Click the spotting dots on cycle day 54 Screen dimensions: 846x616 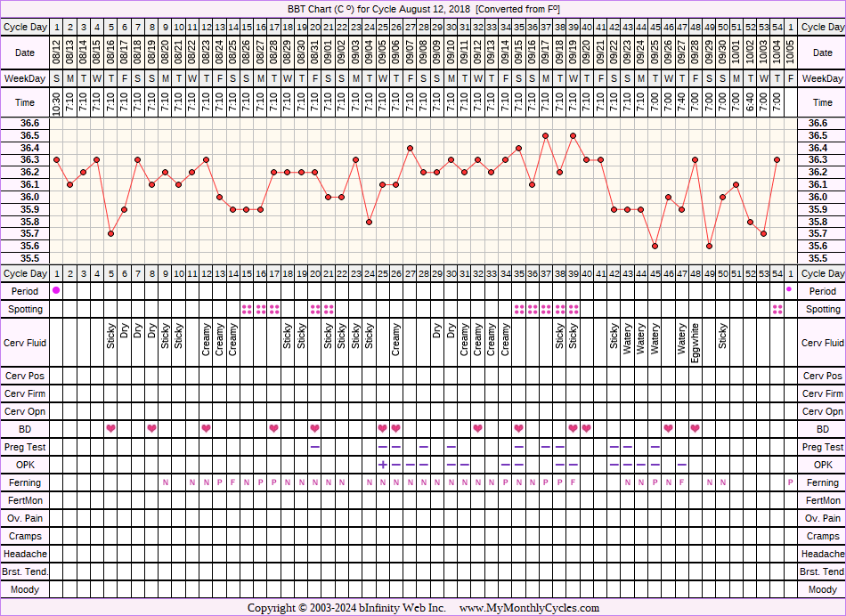point(777,309)
